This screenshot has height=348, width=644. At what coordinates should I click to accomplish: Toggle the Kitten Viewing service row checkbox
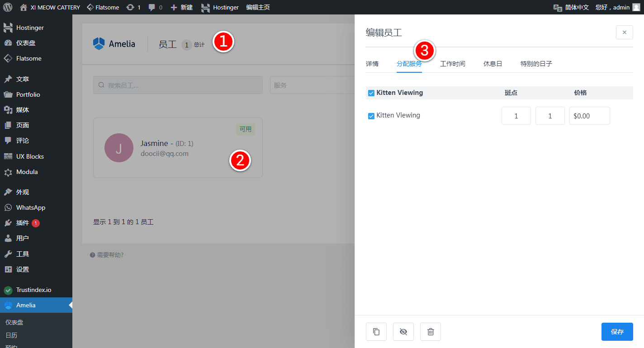pos(371,116)
